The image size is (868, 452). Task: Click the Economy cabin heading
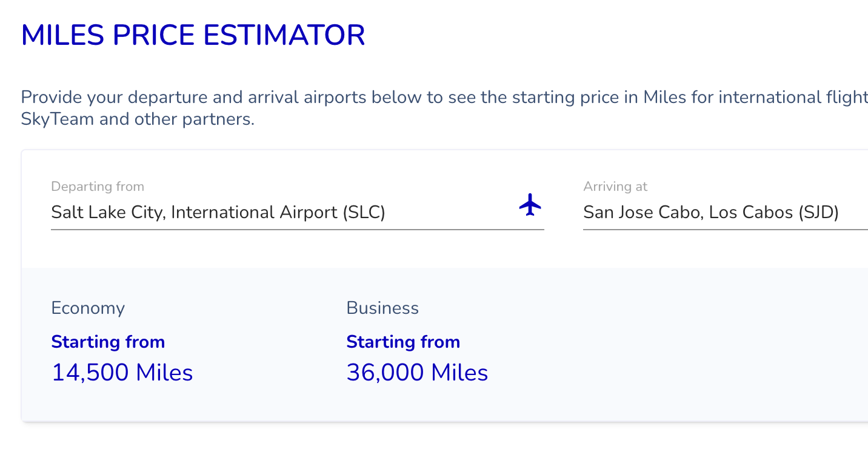pyautogui.click(x=88, y=308)
